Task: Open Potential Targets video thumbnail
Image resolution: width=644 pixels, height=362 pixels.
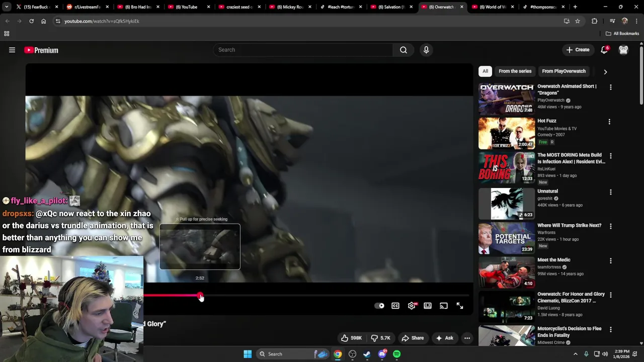Action: pos(506,238)
